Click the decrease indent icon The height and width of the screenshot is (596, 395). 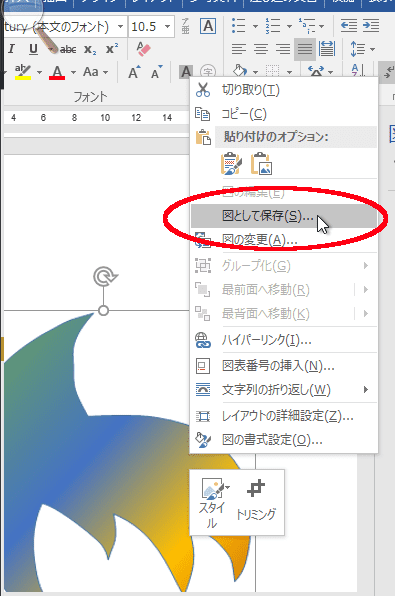[x=349, y=26]
